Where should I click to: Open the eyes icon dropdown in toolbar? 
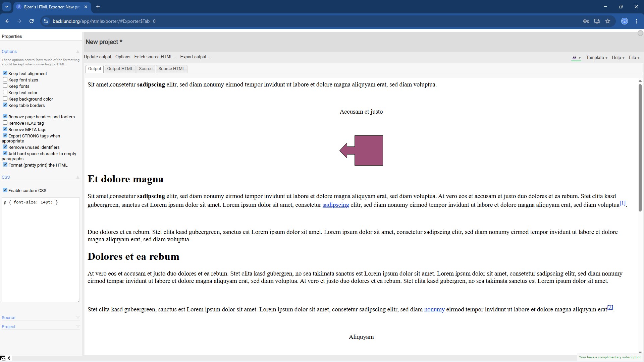[576, 58]
